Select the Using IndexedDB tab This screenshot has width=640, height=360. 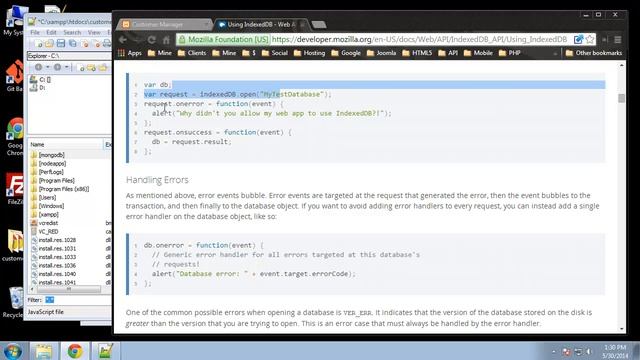point(260,24)
